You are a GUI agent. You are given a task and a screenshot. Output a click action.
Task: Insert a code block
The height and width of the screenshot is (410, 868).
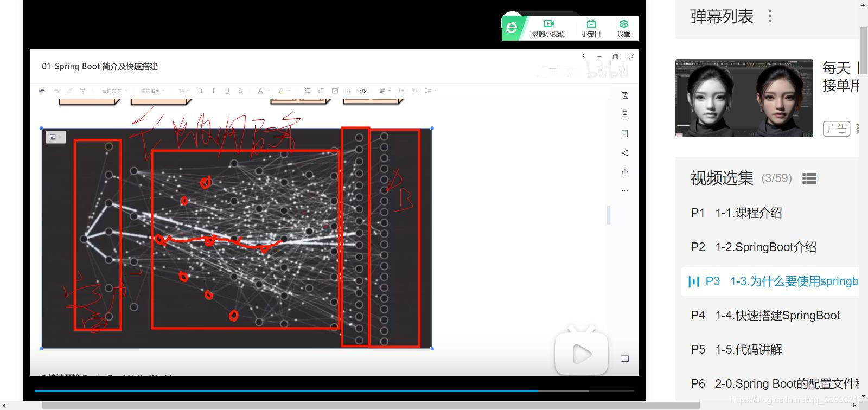[x=362, y=91]
